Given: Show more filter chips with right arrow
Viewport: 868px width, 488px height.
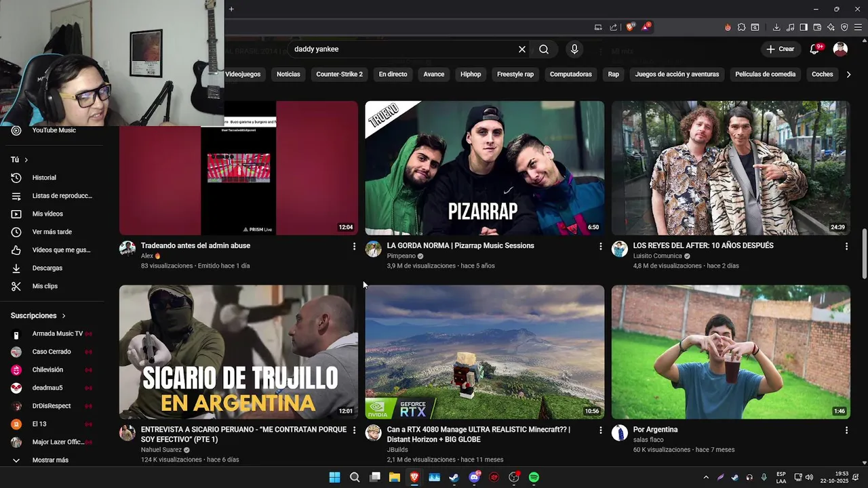Looking at the screenshot, I should click(848, 74).
